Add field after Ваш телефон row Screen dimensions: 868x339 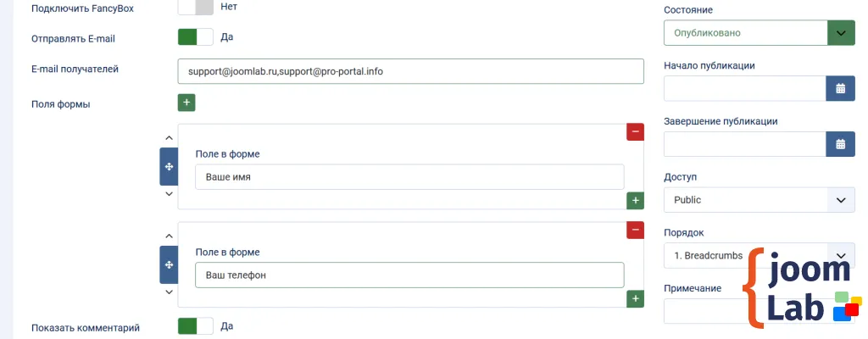635,299
